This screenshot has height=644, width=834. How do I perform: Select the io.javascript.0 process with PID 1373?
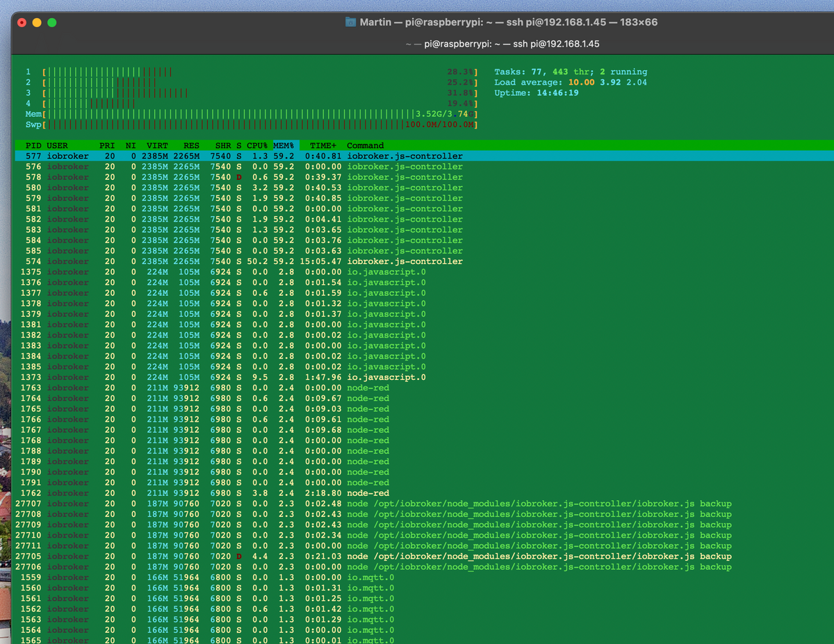coord(208,377)
